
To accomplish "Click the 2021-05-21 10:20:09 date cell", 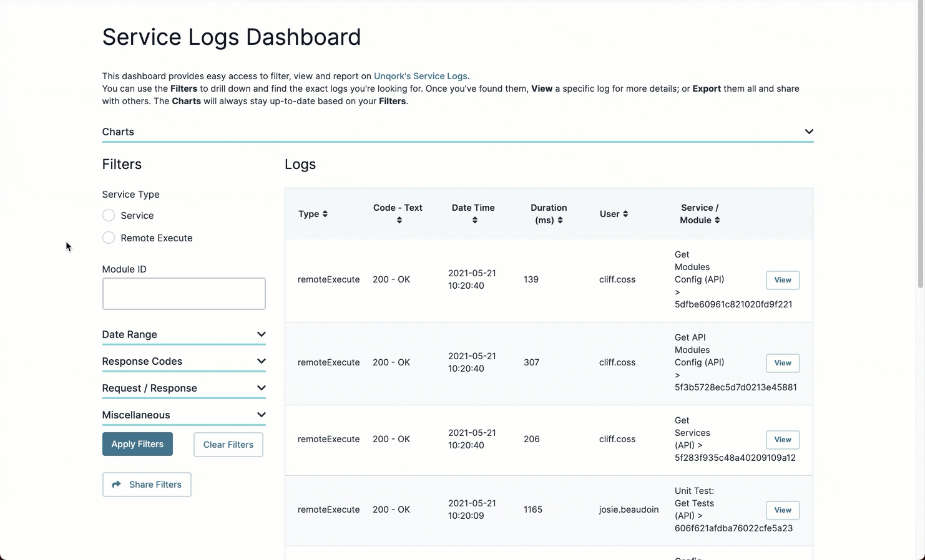I will click(472, 509).
